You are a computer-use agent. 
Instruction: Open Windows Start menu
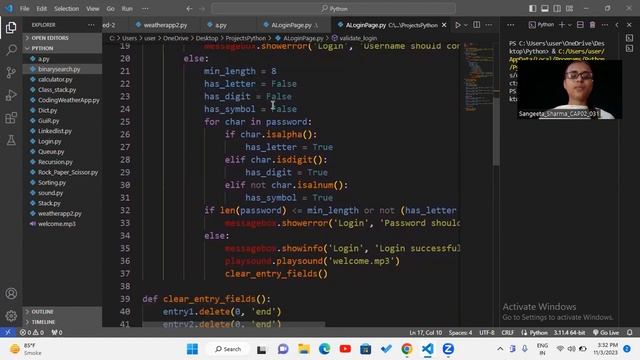tap(192, 349)
